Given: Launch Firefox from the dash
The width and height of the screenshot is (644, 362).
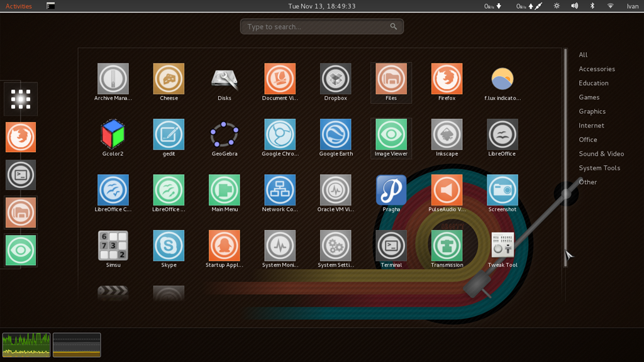Looking at the screenshot, I should point(21,136).
